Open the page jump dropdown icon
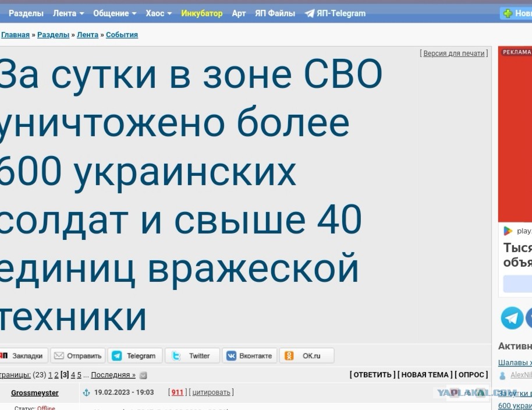 (x=143, y=376)
